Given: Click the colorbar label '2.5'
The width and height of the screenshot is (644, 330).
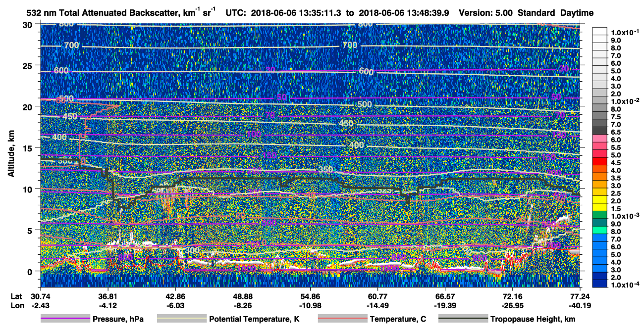Looking at the screenshot, I should 615,193.
